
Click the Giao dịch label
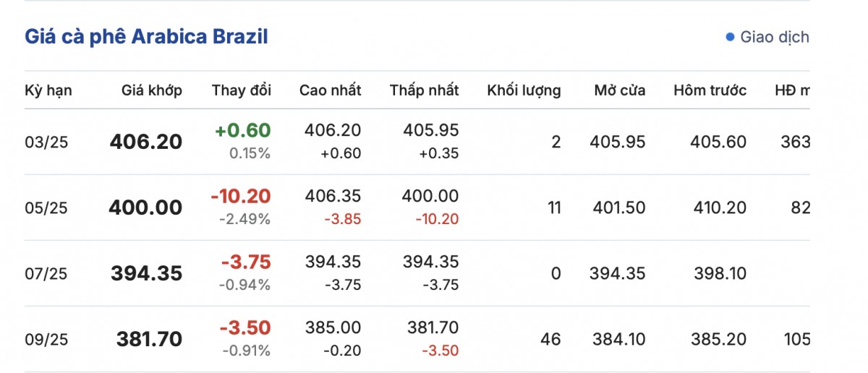click(x=775, y=37)
